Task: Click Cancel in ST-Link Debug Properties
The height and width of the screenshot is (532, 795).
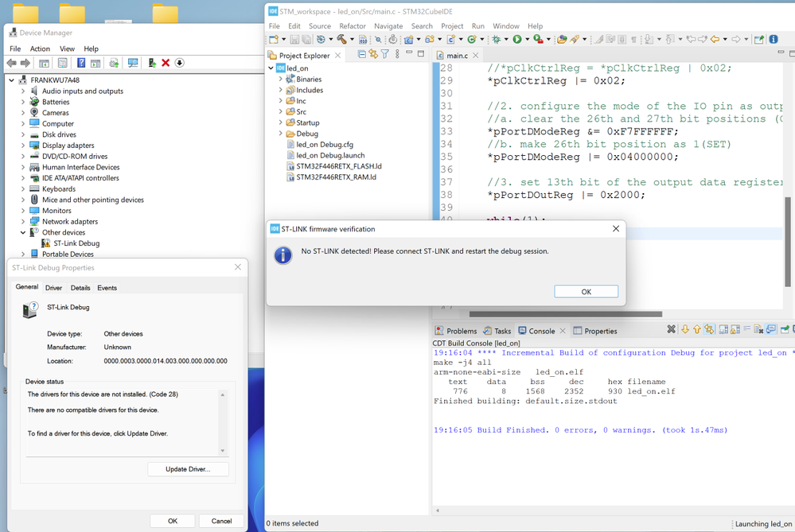Action: 221,521
